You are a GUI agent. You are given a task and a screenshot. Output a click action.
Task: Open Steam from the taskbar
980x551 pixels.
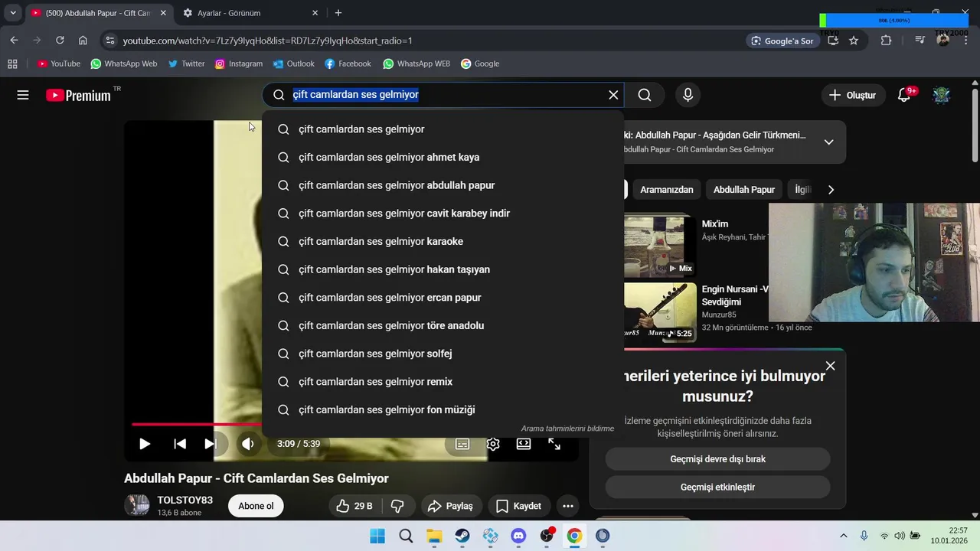(462, 536)
